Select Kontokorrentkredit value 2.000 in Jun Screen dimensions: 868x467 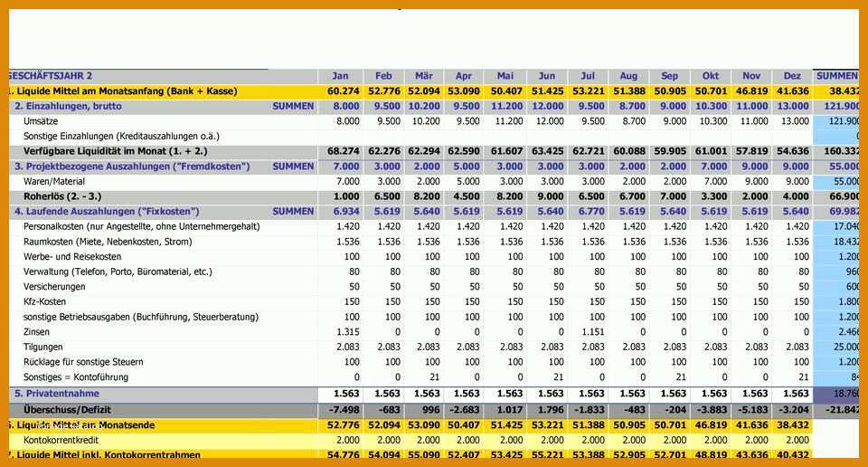click(552, 440)
